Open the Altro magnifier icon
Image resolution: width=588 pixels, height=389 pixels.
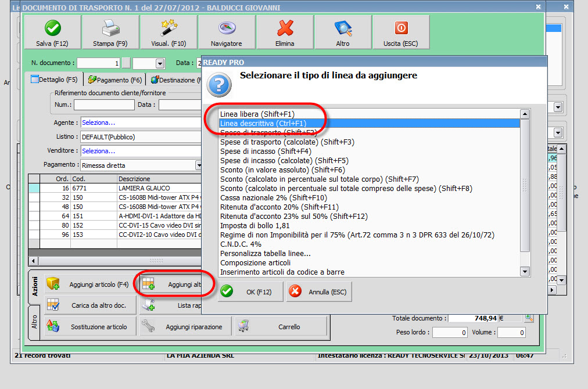pos(343,28)
